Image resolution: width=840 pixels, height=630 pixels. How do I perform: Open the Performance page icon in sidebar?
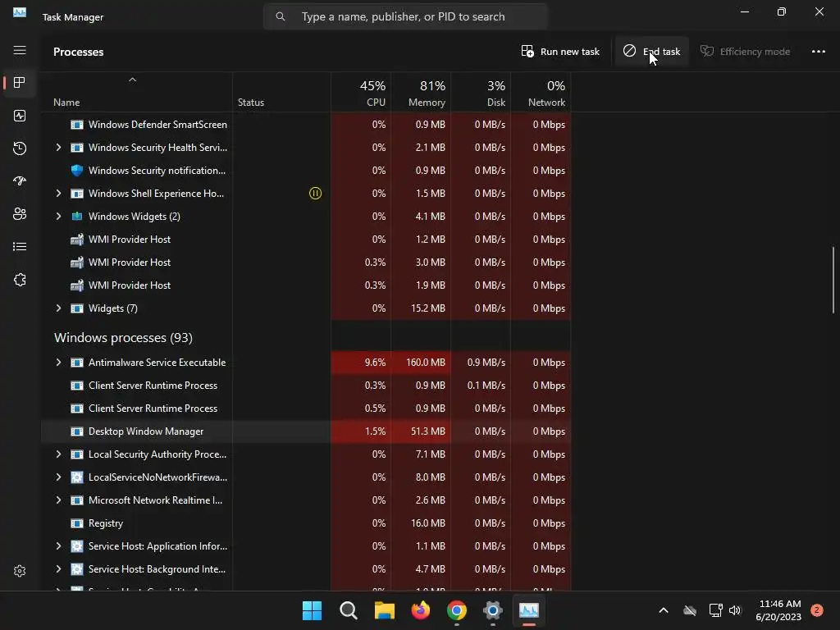20,116
